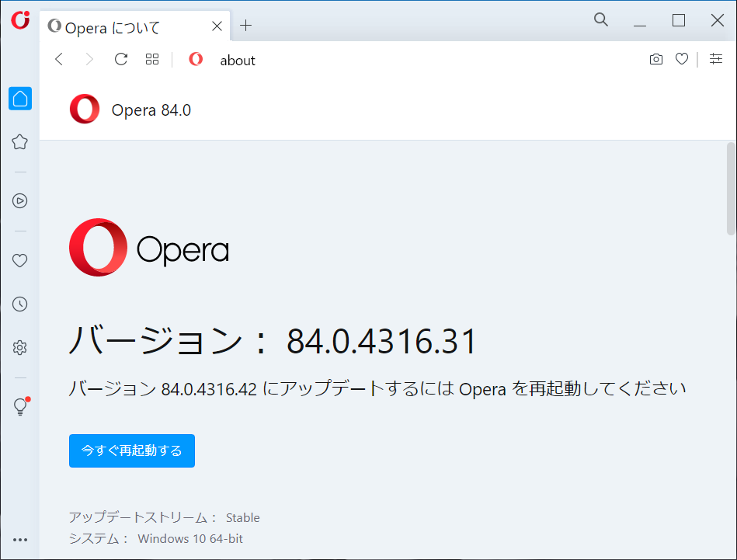Open Easy Setup sliders icon
737x560 pixels.
tap(716, 59)
